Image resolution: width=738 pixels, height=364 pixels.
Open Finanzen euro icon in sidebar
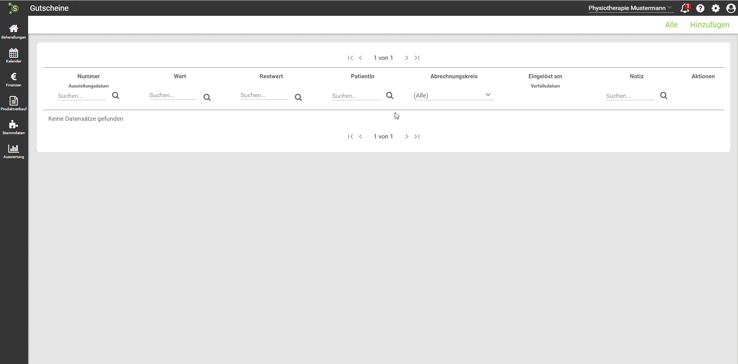(14, 77)
